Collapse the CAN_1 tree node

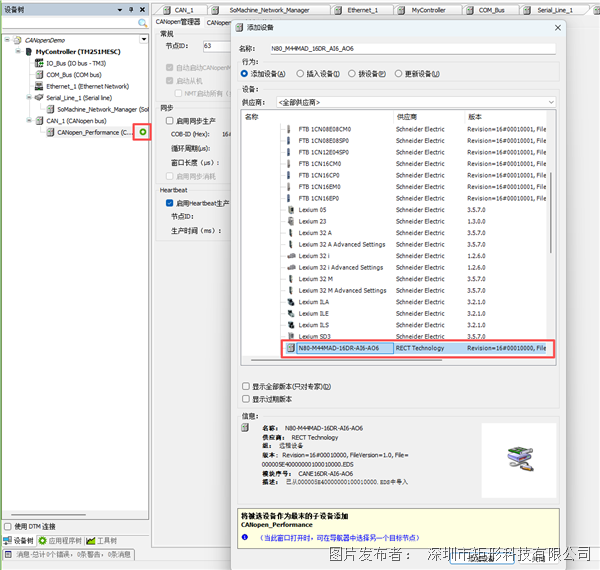(x=29, y=120)
